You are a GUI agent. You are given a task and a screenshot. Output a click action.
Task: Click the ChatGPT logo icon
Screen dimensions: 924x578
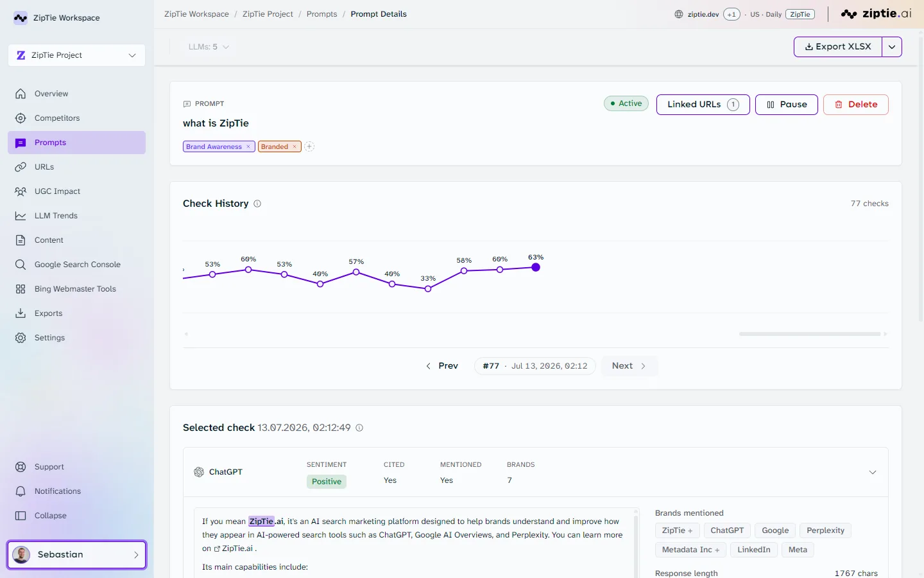tap(199, 472)
